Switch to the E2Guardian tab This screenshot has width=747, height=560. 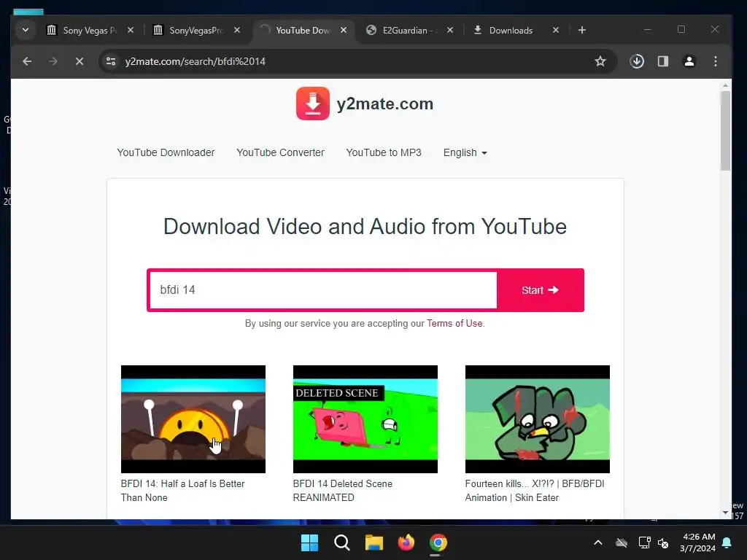(410, 30)
